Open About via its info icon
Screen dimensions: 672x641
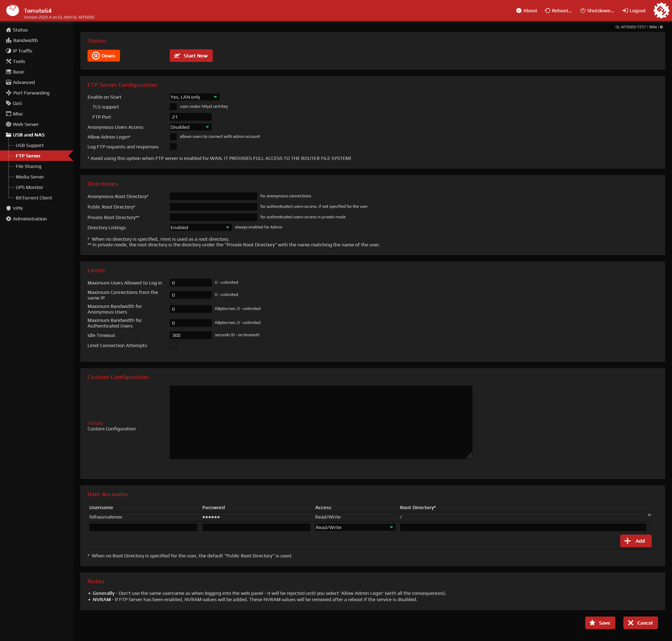coord(519,11)
